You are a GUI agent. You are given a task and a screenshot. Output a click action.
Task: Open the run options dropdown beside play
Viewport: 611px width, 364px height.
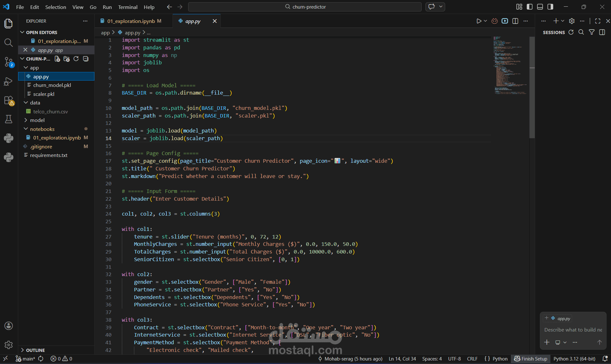(x=485, y=21)
